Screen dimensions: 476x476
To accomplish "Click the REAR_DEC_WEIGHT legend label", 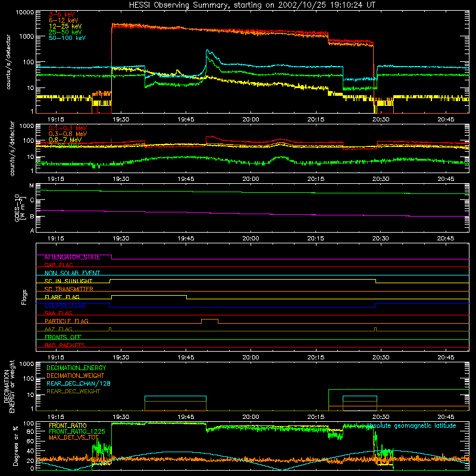I will coord(73,392).
